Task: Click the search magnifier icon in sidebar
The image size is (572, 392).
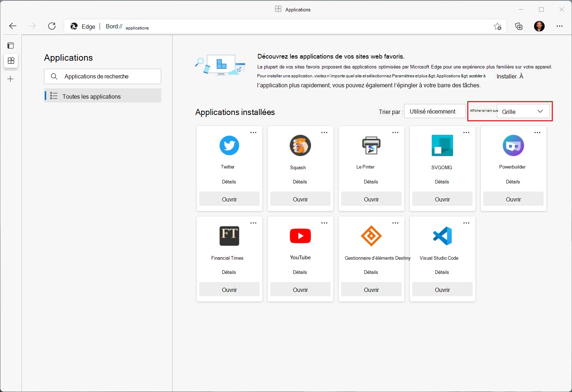Action: [54, 76]
